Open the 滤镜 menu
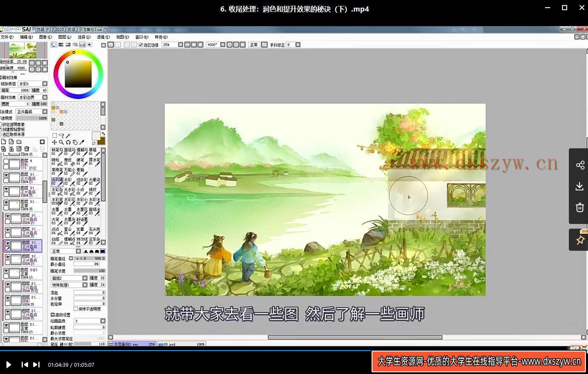588x374 pixels. pos(103,37)
